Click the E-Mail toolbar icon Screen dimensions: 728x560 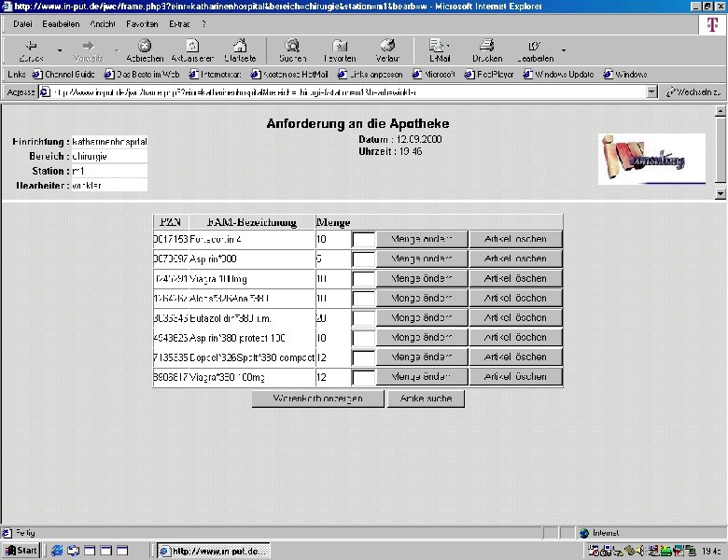(440, 50)
